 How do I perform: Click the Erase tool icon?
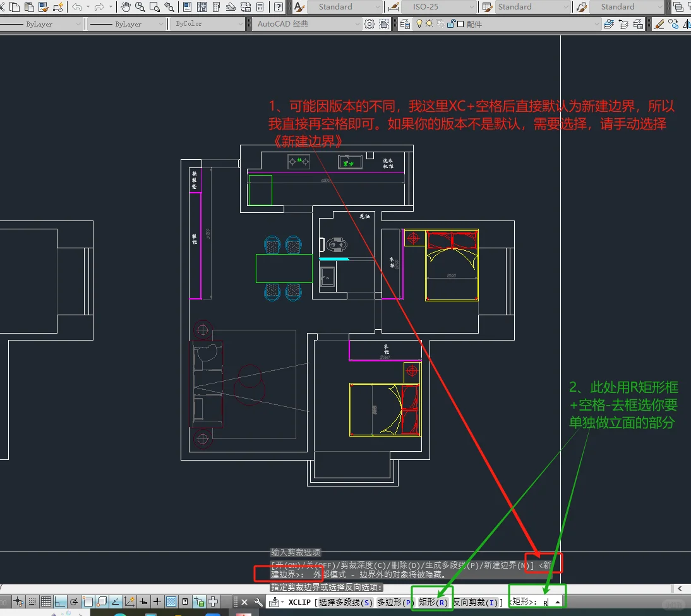(x=659, y=24)
